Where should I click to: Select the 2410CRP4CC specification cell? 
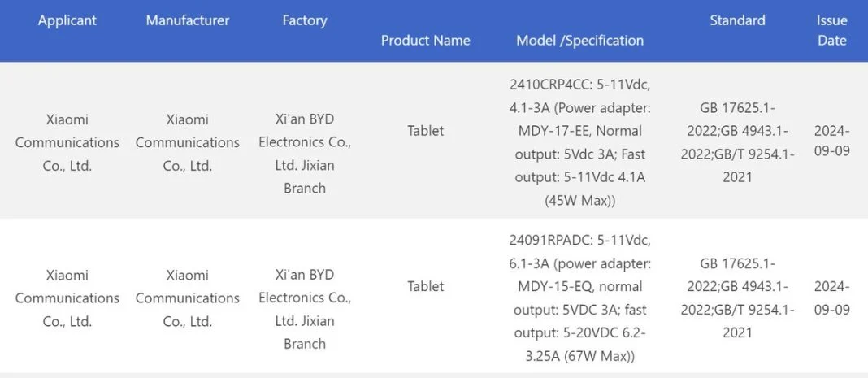pyautogui.click(x=580, y=143)
